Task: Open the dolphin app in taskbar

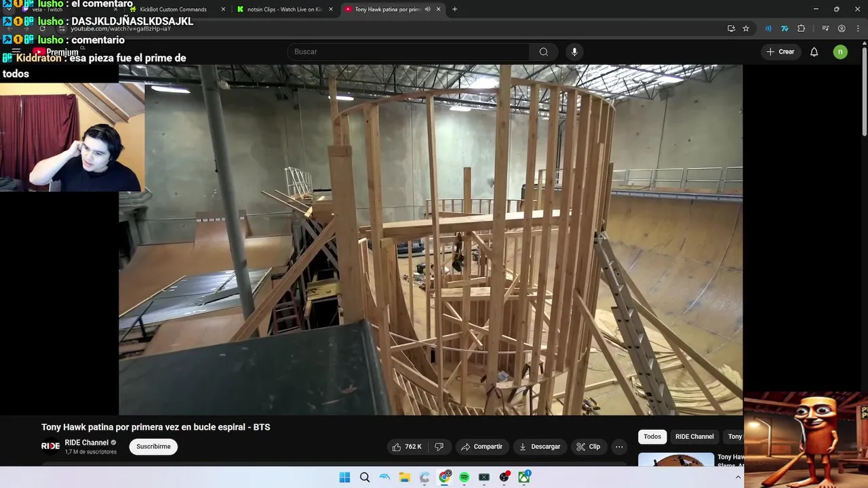Action: click(384, 477)
